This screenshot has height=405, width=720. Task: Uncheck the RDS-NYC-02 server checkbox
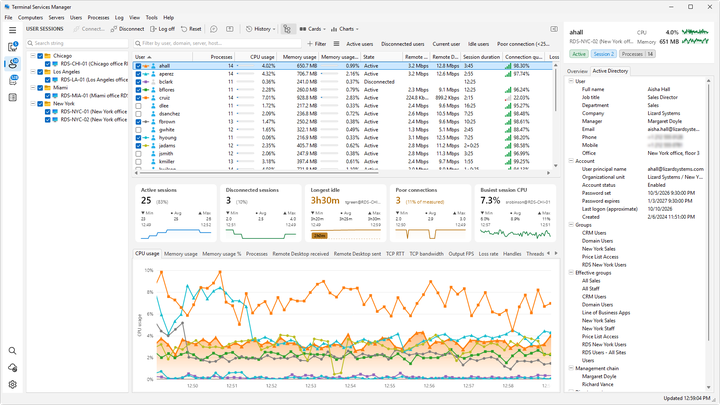click(x=47, y=119)
